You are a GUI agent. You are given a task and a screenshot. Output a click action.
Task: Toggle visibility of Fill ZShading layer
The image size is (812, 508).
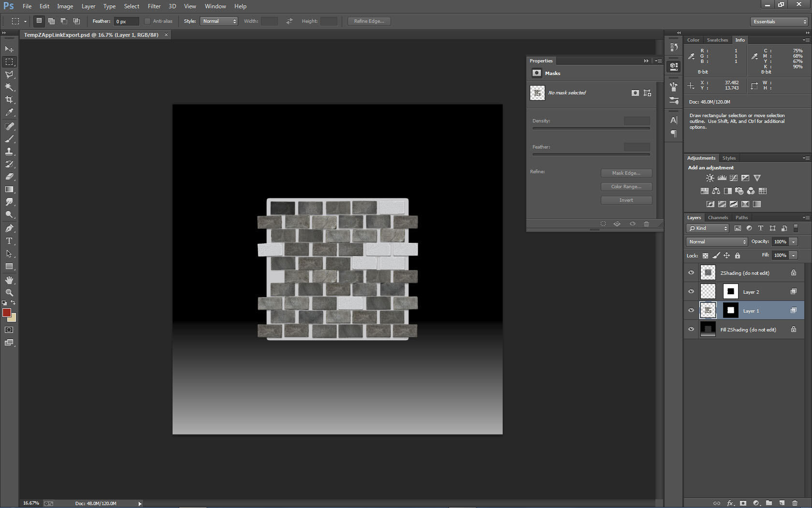click(691, 329)
